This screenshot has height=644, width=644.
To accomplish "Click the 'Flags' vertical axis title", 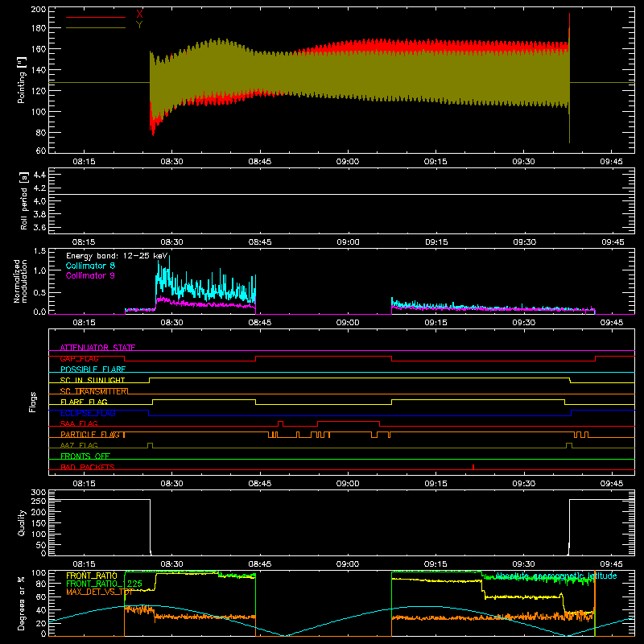I will click(x=33, y=402).
